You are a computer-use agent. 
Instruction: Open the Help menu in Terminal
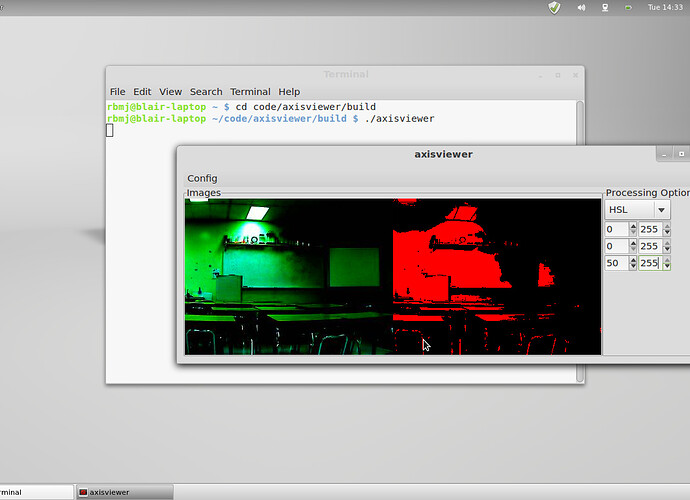click(x=289, y=92)
